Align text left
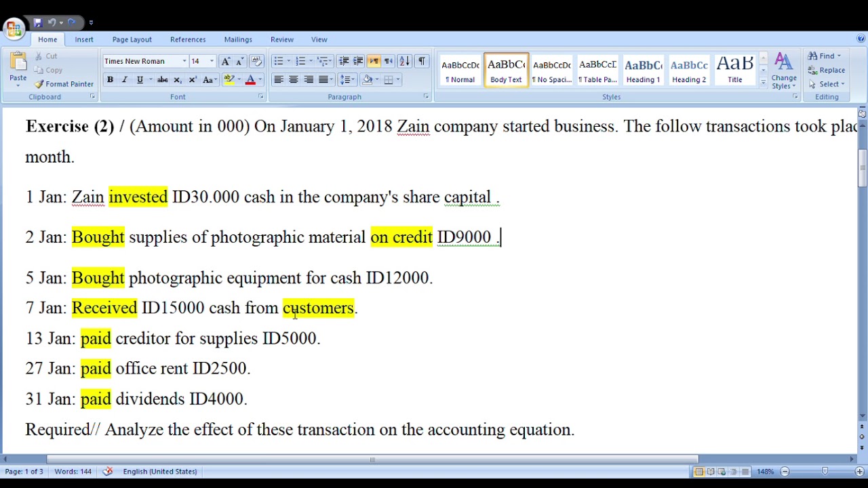The image size is (868, 488). click(x=279, y=80)
